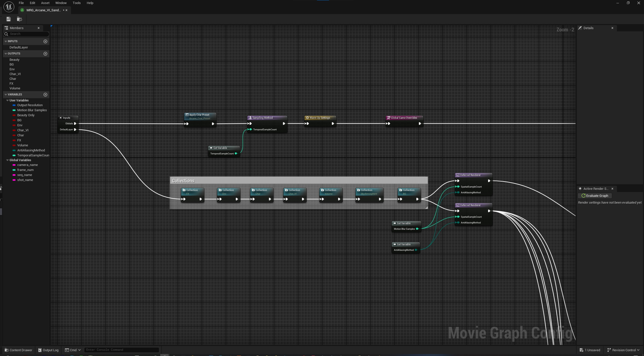The image size is (644, 356).
Task: Click the Enter Console Command field
Action: pyautogui.click(x=121, y=350)
